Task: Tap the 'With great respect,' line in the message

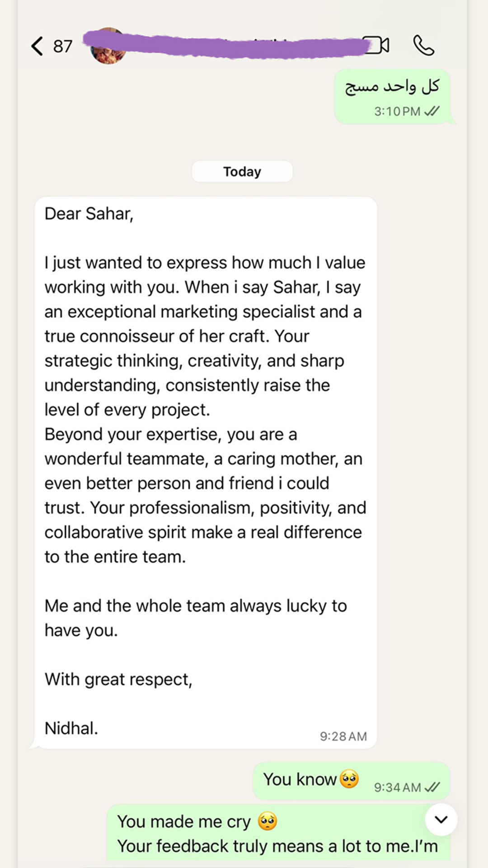Action: pos(118,679)
